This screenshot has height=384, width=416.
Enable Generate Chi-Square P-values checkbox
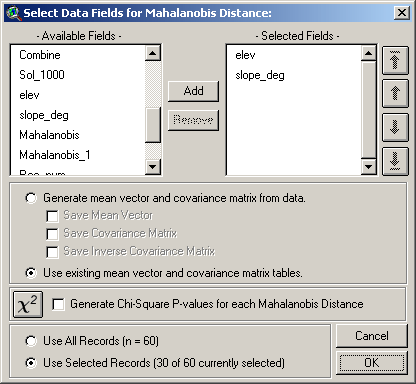(x=58, y=304)
